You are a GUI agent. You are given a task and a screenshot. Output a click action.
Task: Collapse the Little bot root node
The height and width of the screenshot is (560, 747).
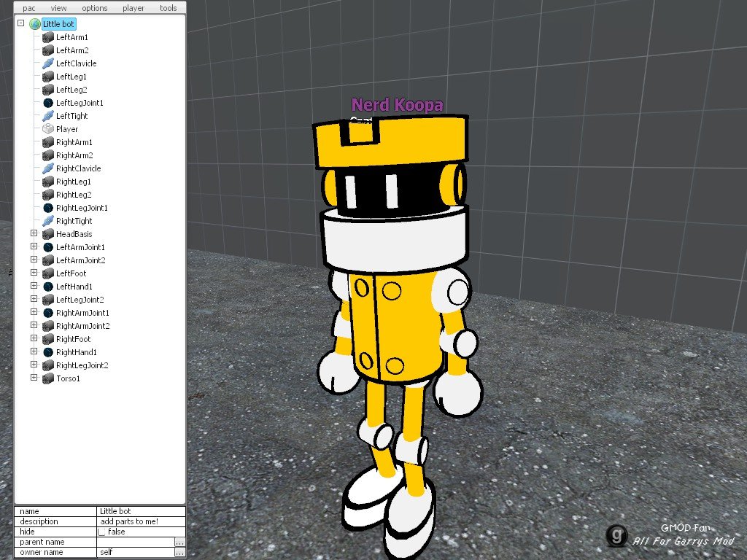20,23
